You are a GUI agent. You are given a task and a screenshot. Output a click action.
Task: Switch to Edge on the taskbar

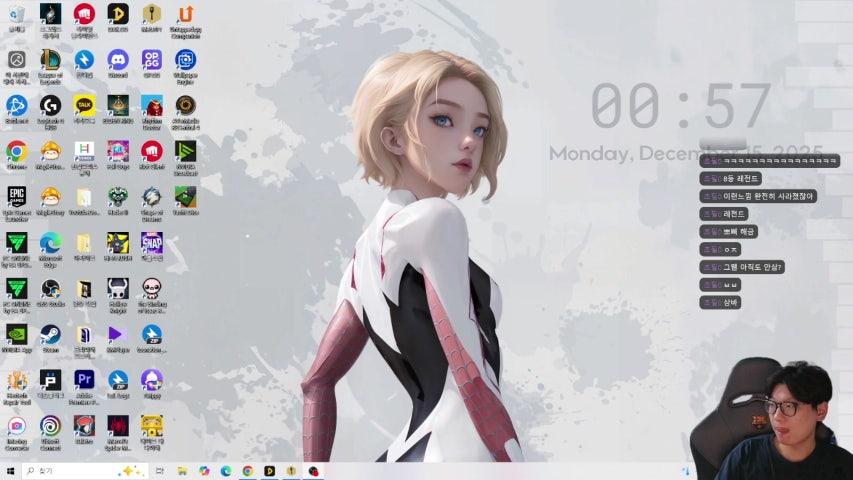[x=226, y=471]
